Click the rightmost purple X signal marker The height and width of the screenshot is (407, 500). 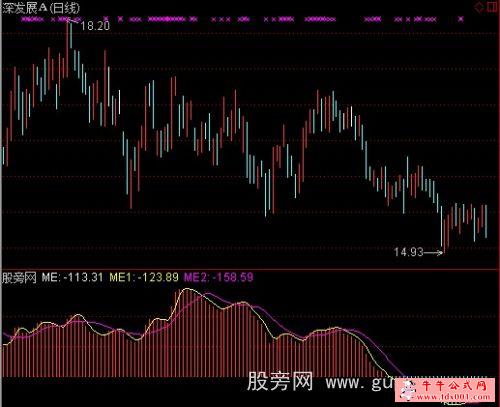click(461, 19)
